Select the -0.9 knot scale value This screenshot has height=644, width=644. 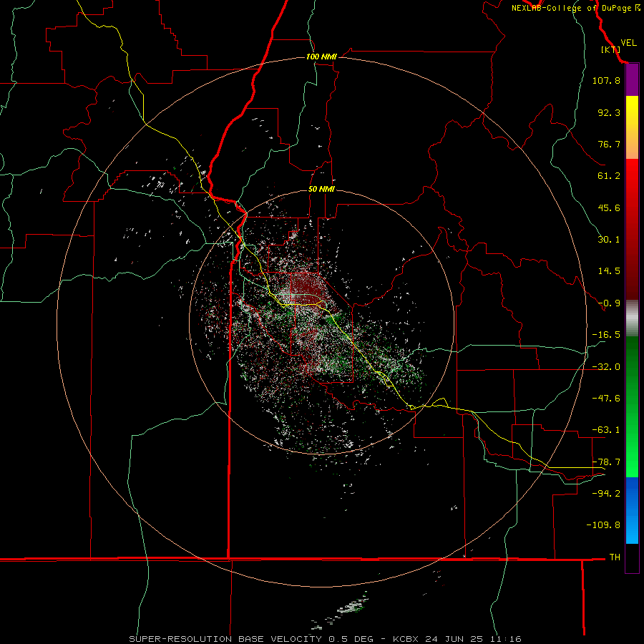pos(609,303)
